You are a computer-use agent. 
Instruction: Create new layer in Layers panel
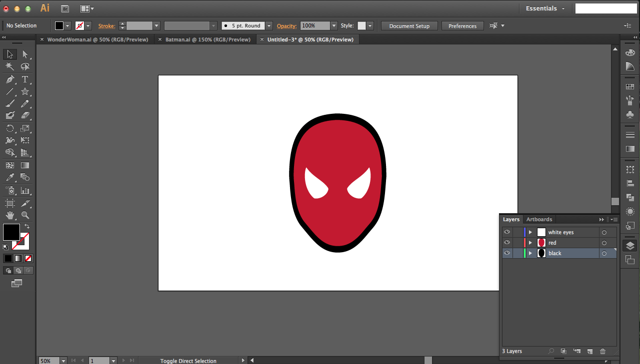pyautogui.click(x=589, y=352)
